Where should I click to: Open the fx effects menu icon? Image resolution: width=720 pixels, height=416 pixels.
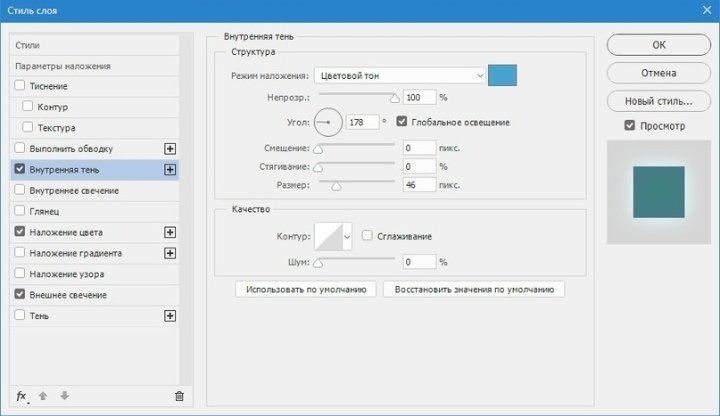(x=21, y=396)
